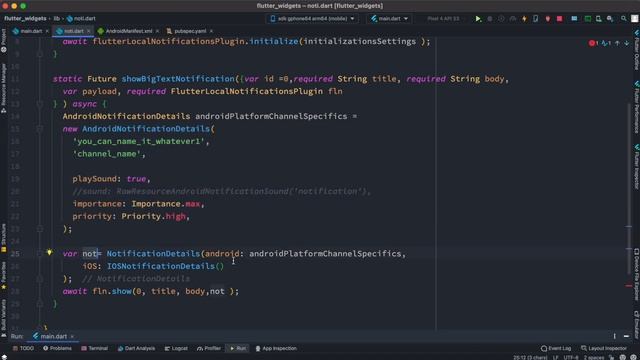Open the Event Log panel
Image resolution: width=640 pixels, height=360 pixels.
point(556,349)
